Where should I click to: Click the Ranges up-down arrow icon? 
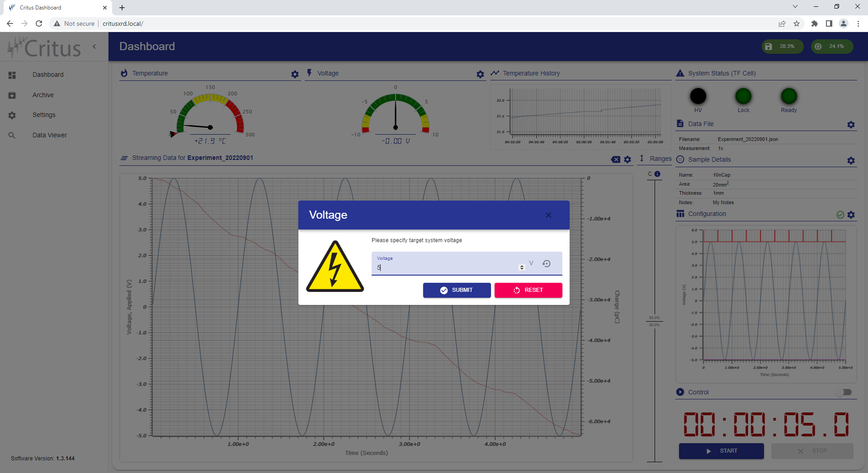pos(642,159)
